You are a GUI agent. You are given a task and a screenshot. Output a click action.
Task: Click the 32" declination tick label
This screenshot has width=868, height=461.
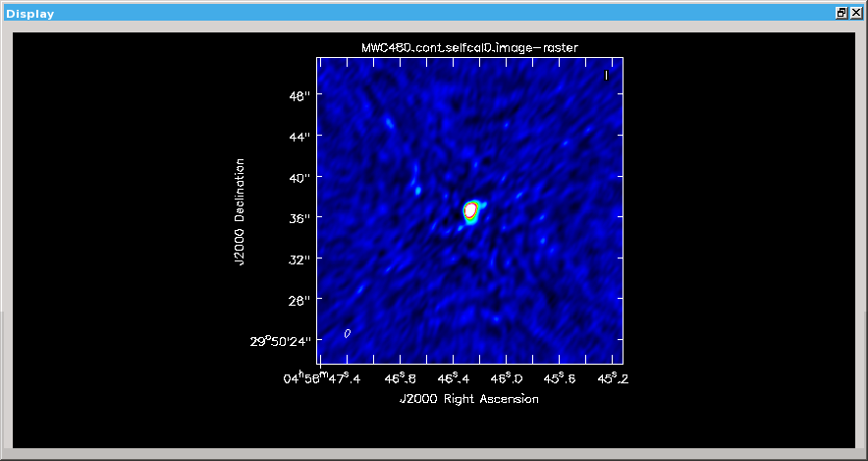(298, 259)
